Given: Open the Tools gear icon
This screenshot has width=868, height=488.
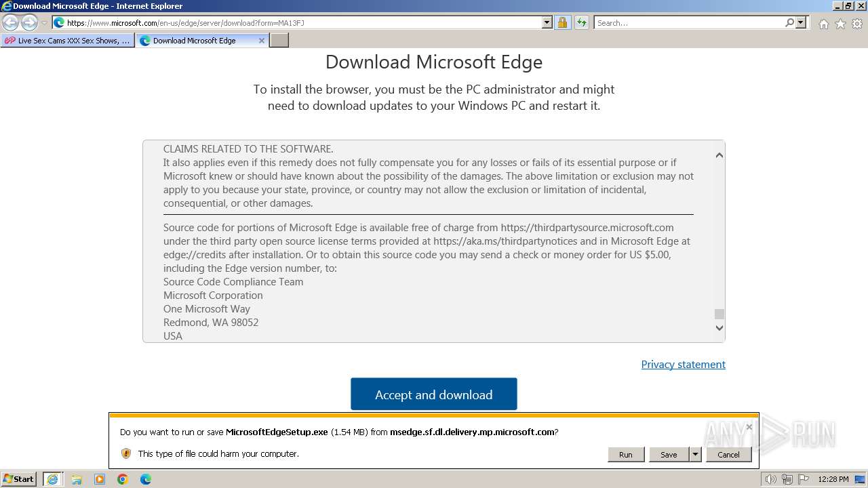Looking at the screenshot, I should coord(857,24).
